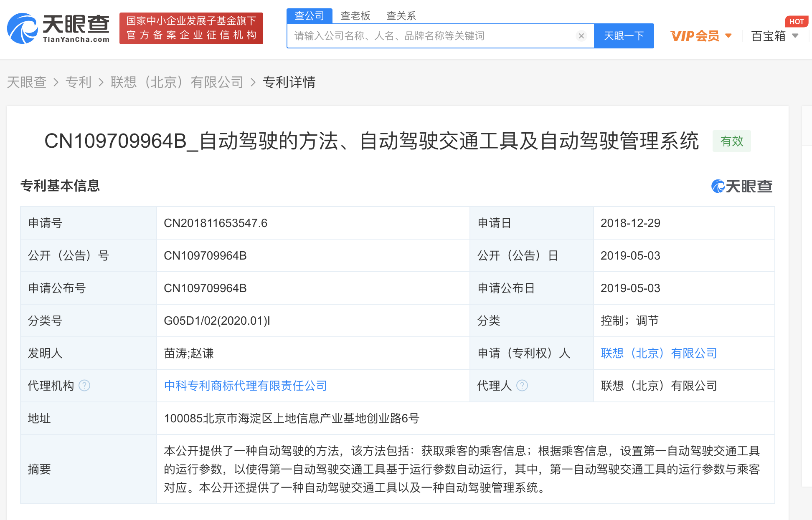Viewport: 812px width, 520px height.
Task: Click 天眼查 watermark logo beside patent info
Action: (x=742, y=186)
